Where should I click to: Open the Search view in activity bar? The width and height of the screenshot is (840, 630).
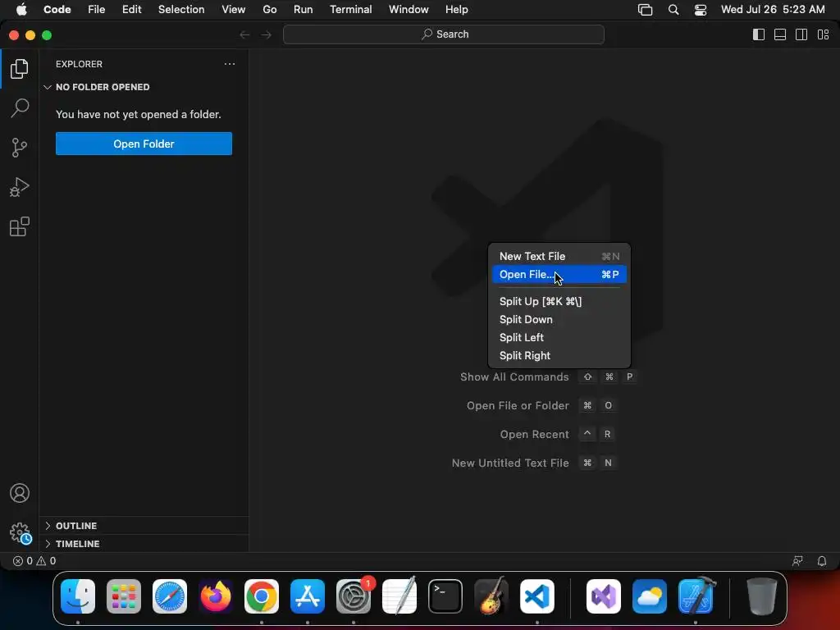(x=20, y=108)
